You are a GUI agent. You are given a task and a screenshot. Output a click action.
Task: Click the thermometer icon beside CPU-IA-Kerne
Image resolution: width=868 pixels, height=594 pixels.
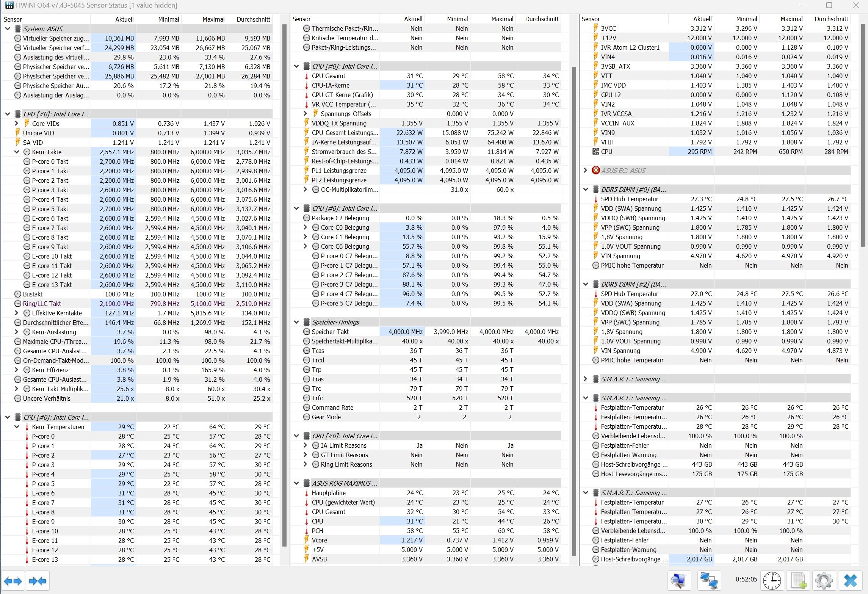307,85
